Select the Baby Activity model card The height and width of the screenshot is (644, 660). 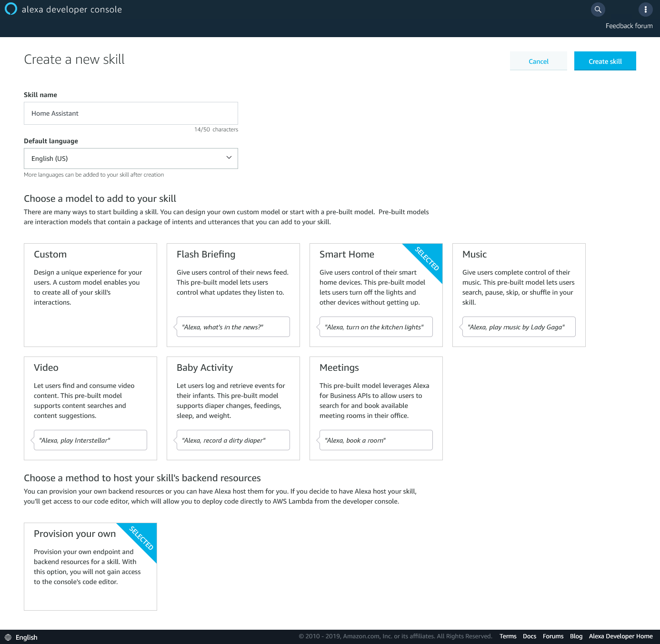233,408
